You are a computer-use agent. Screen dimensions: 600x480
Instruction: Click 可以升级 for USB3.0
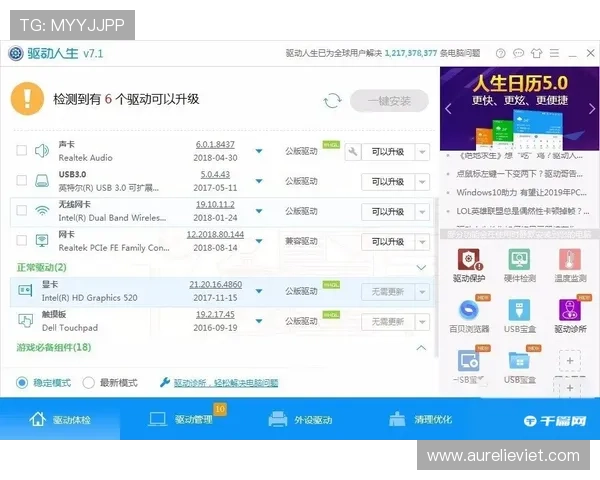pyautogui.click(x=388, y=182)
